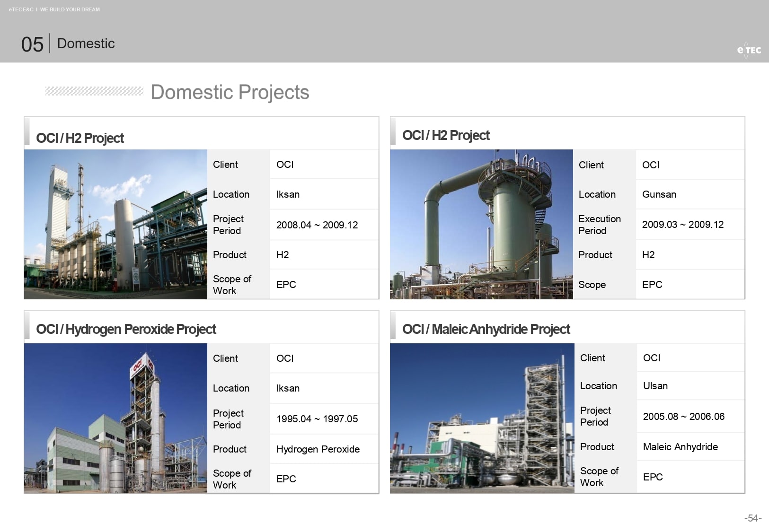Image resolution: width=769 pixels, height=532 pixels.
Task: Select the product value 'Maleic Anhydride'
Action: point(681,447)
